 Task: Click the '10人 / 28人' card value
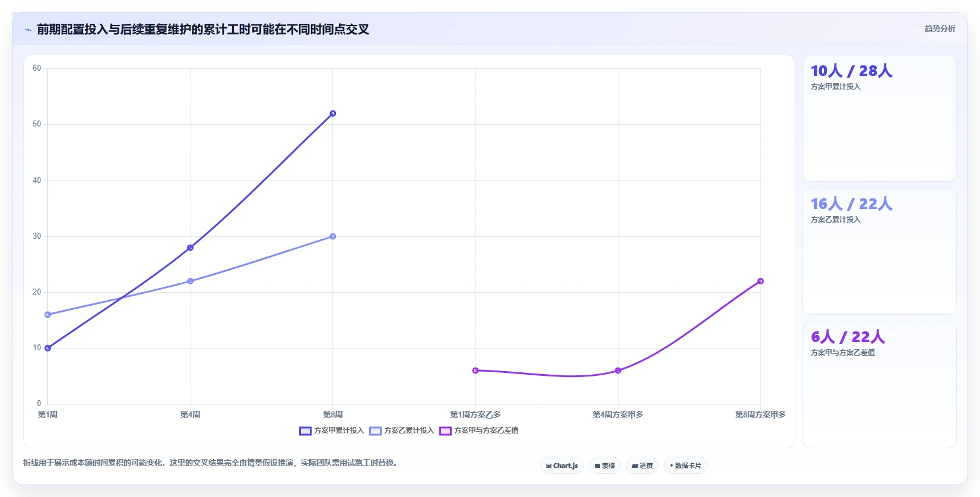pyautogui.click(x=851, y=71)
